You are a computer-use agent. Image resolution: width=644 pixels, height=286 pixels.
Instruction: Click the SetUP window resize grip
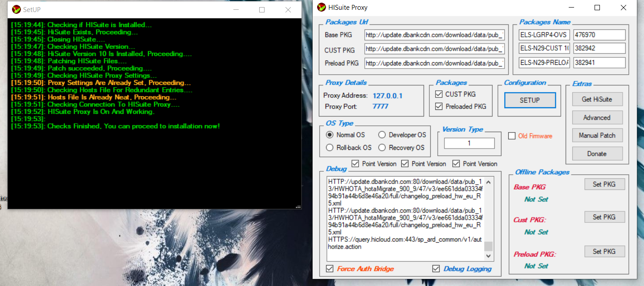298,206
